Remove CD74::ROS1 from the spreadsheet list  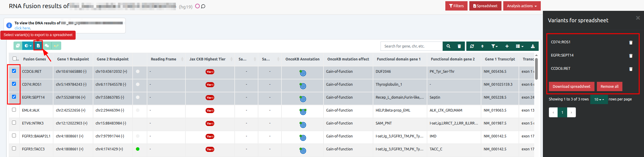coord(631,43)
